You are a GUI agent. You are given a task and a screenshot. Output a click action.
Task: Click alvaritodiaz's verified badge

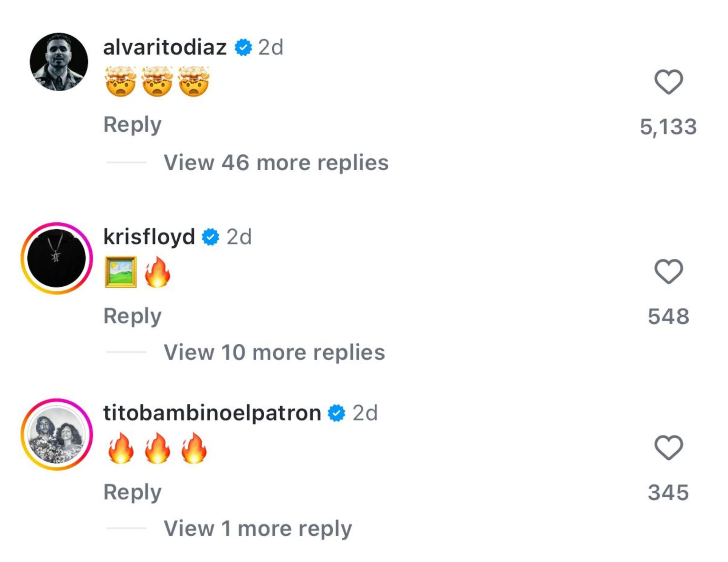[243, 47]
